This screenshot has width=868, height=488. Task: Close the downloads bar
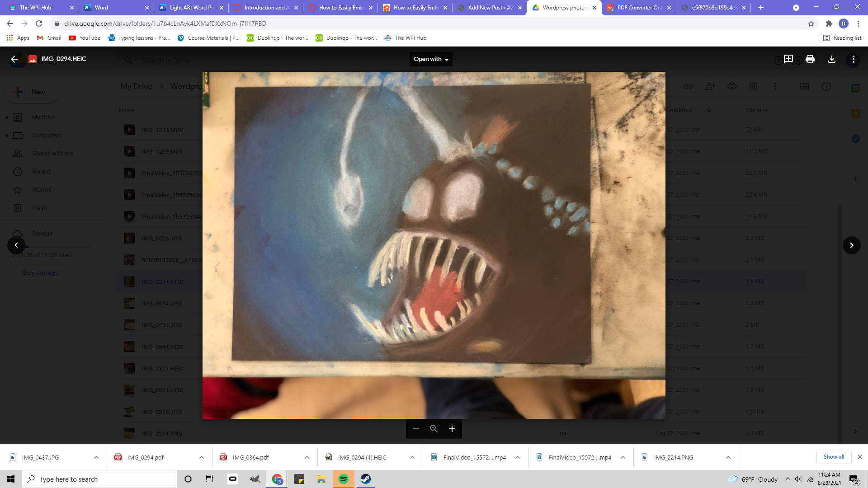860,457
